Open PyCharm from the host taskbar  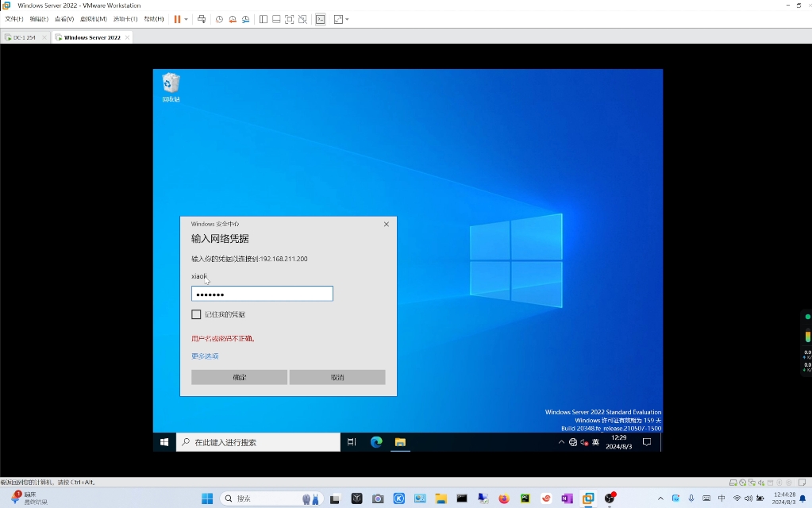point(525,498)
